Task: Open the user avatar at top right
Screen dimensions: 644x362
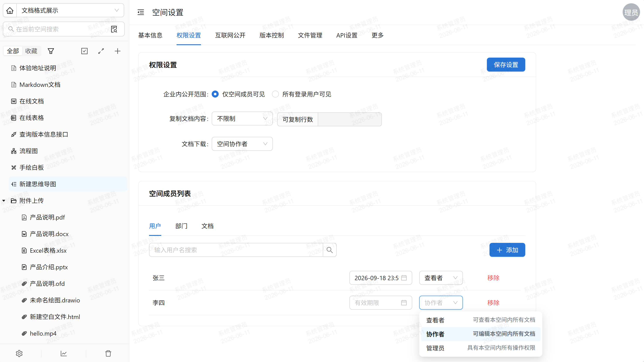Action: [631, 12]
